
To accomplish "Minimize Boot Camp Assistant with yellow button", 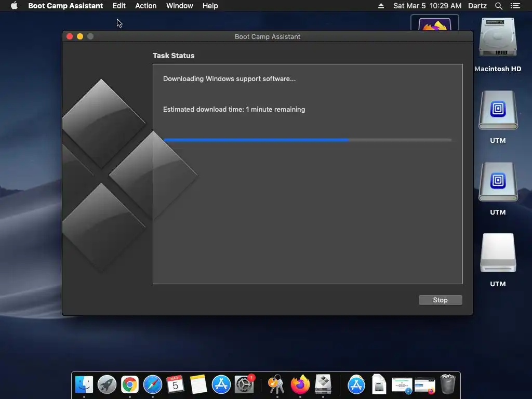I will coord(80,36).
